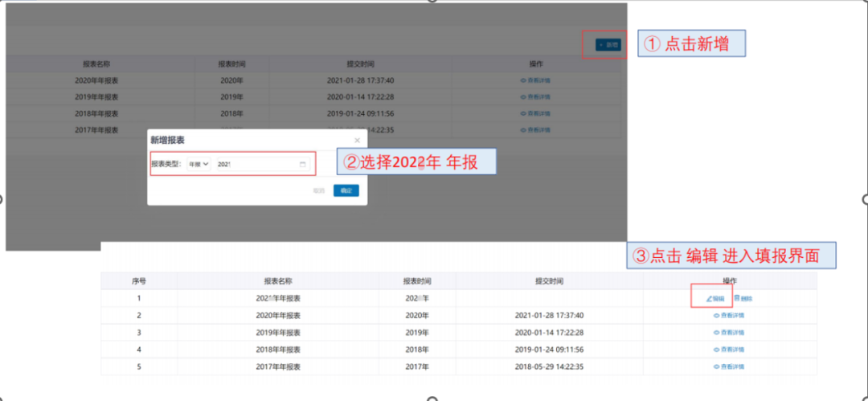Click the eye icon for 2019年 in the upper table

tap(523, 97)
